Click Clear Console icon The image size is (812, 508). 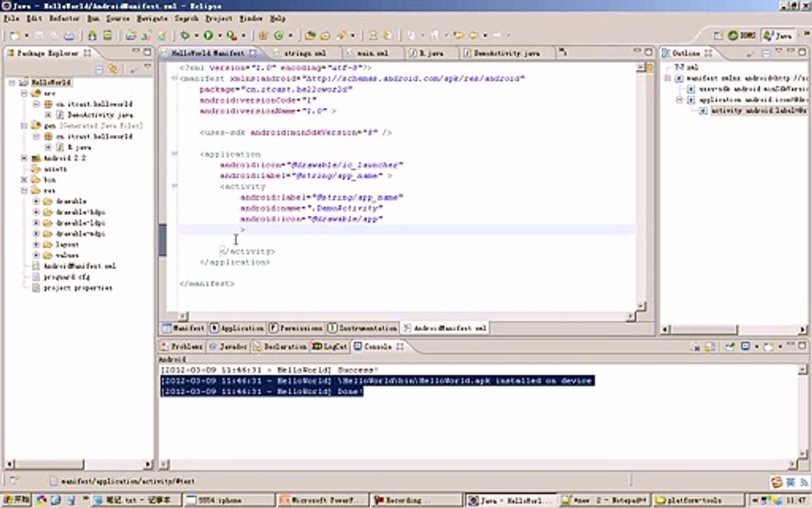(x=696, y=346)
